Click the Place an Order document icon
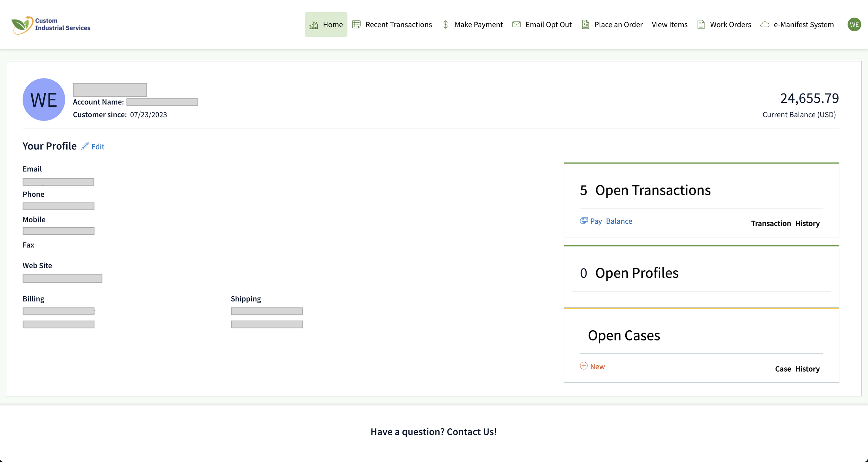This screenshot has height=462, width=868. (585, 24)
